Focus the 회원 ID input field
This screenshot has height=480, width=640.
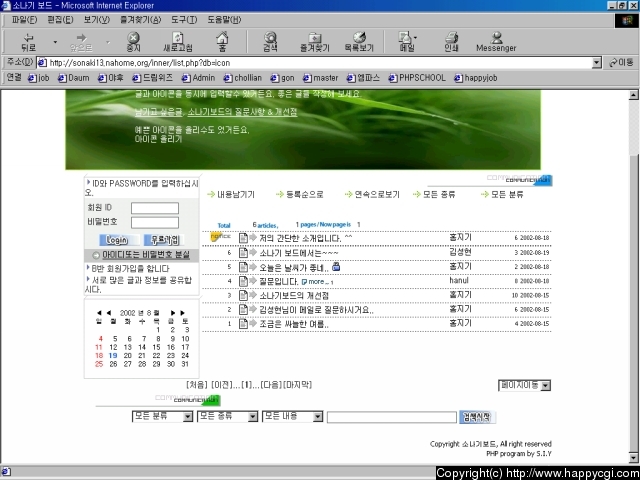pyautogui.click(x=155, y=208)
